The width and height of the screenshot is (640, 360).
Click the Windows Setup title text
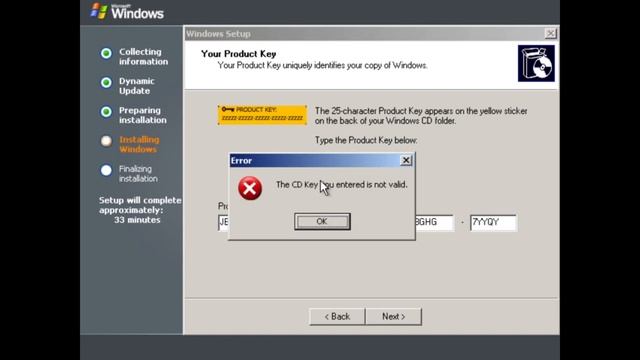218,34
